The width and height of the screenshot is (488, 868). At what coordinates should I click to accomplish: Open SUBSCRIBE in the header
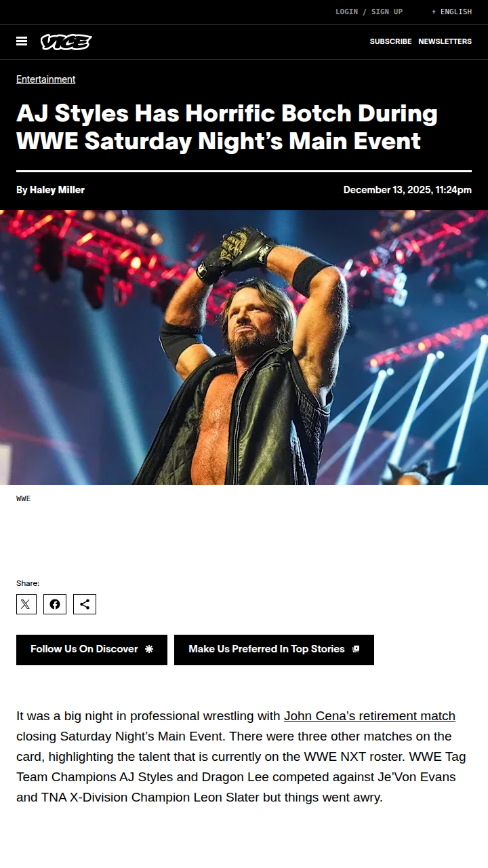[x=390, y=41]
